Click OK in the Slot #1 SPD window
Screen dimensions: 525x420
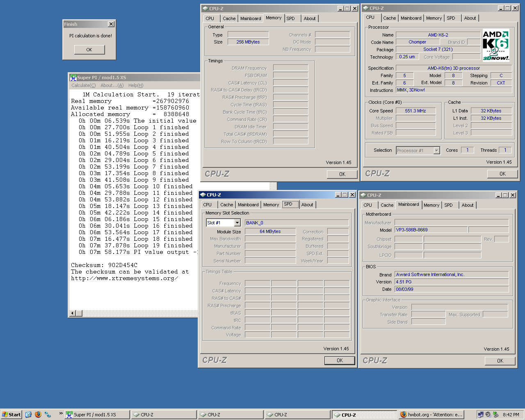tap(340, 361)
